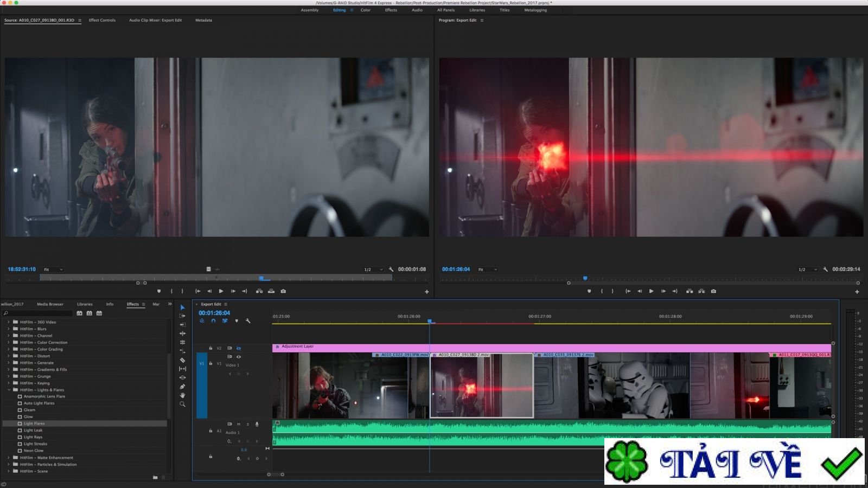Screen dimensions: 868x488
Task: Select the Pen tool in the timeline toolbar
Action: pos(183,386)
